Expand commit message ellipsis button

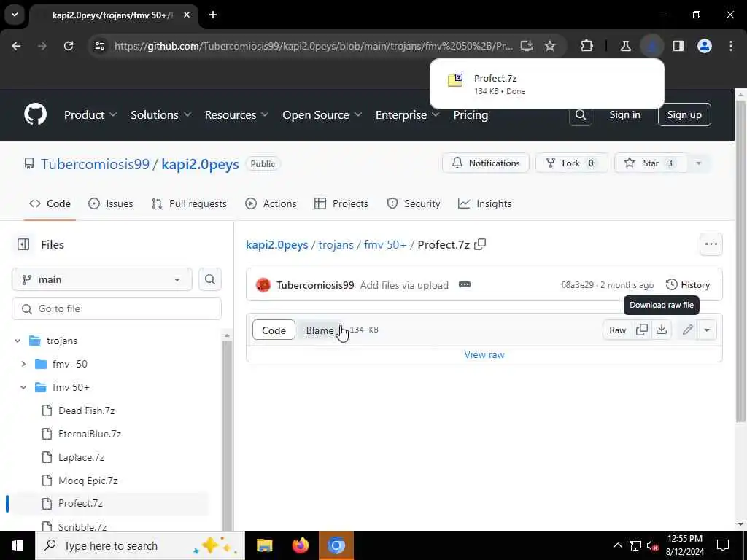click(465, 285)
